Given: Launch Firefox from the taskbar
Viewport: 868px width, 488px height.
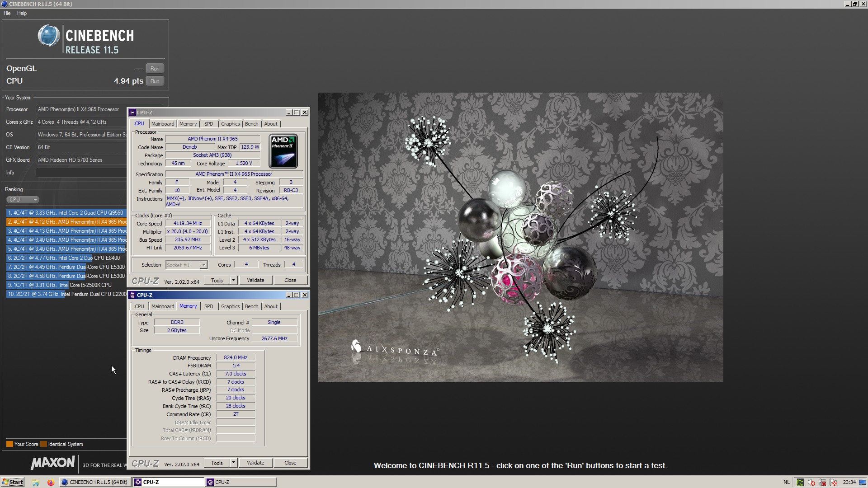Looking at the screenshot, I should [51, 482].
